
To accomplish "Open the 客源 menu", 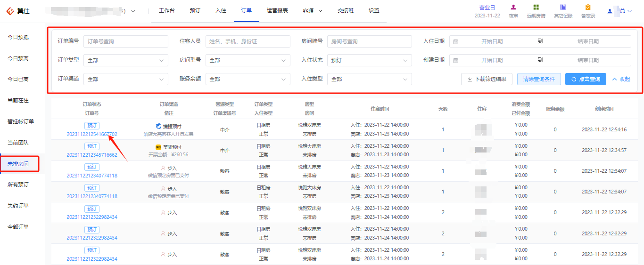I will 313,10.
